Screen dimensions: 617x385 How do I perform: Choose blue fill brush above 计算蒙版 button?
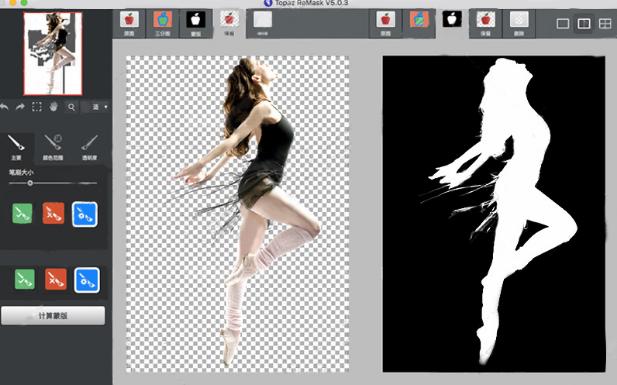coord(87,280)
